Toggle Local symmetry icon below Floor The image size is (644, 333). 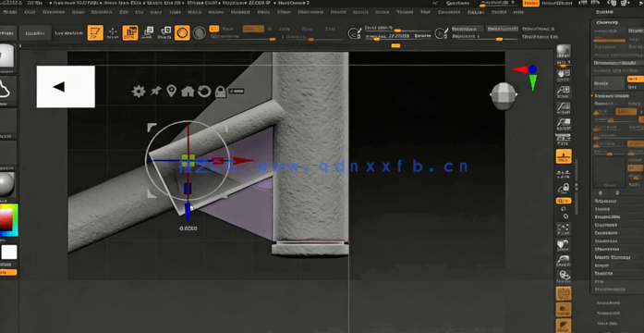click(x=564, y=174)
